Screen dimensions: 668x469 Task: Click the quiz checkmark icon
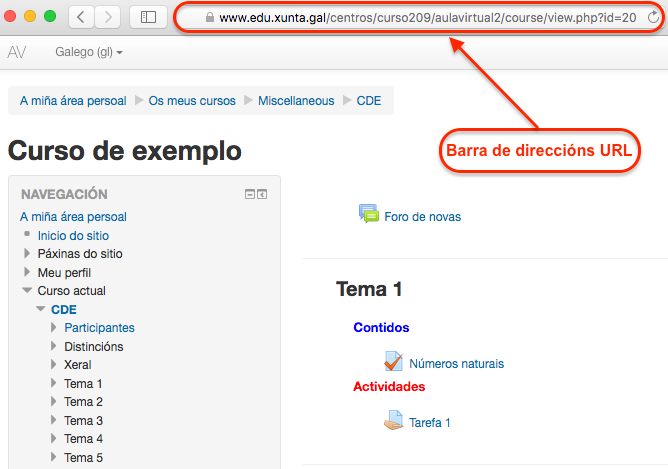(x=393, y=361)
